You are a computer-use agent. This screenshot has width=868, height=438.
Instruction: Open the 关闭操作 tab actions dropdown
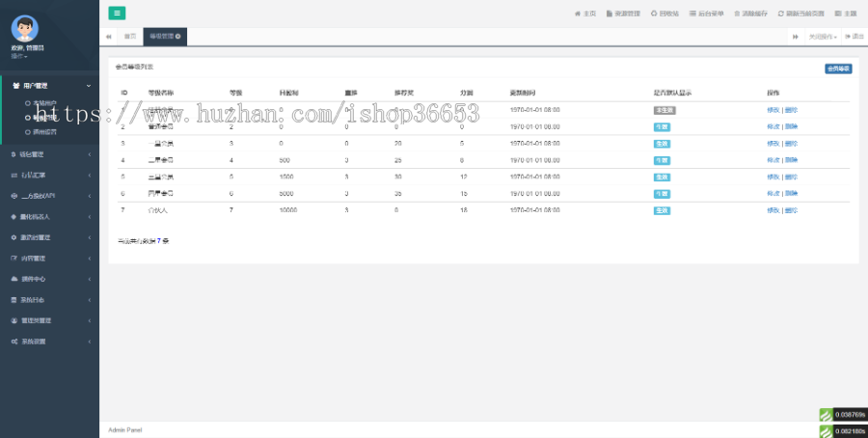[x=823, y=37]
